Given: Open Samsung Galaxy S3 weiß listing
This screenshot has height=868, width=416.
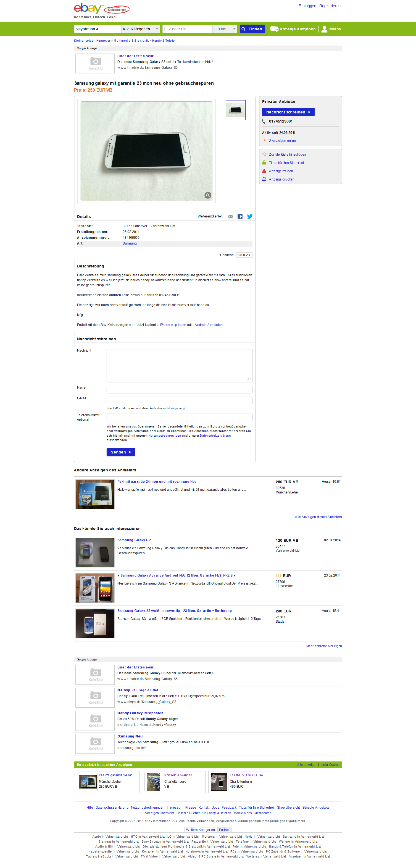Looking at the screenshot, I should tap(174, 611).
